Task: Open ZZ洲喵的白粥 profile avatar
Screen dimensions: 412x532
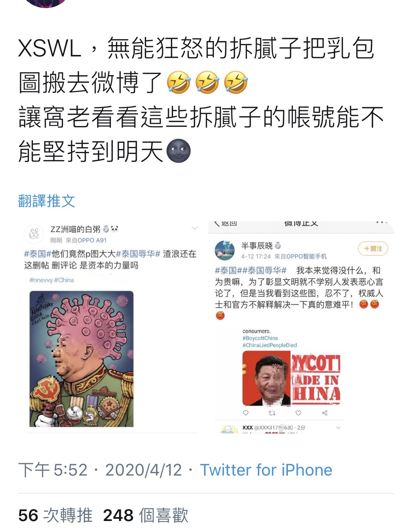Action: tap(34, 233)
